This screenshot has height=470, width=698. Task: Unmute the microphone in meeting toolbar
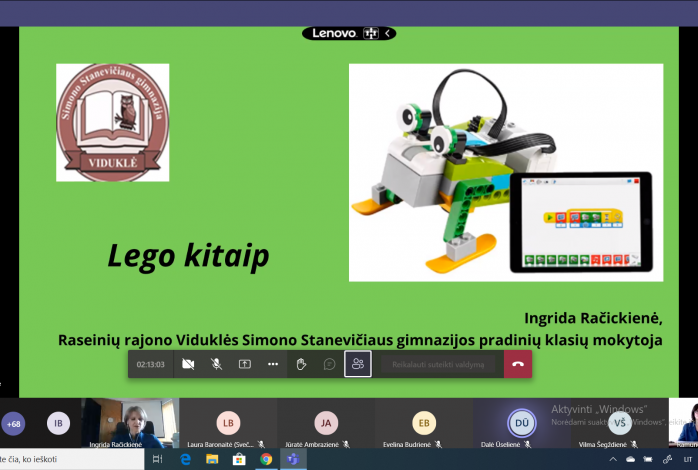click(216, 364)
